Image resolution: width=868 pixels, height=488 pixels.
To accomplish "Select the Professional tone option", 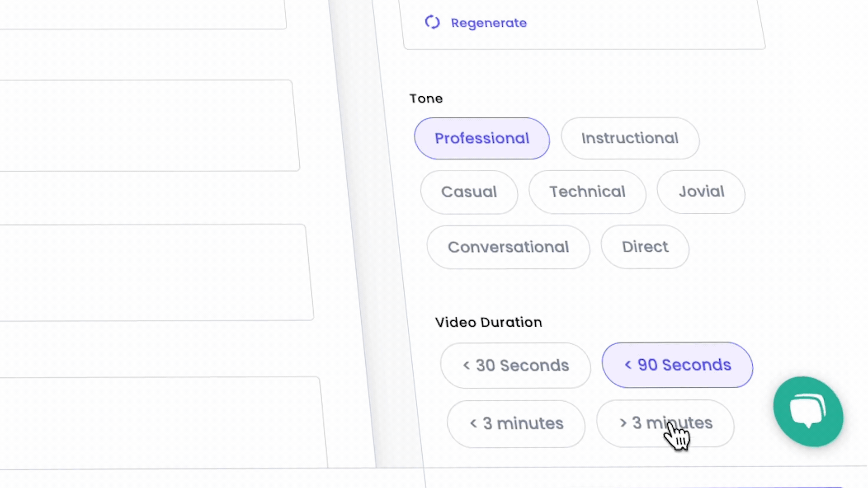I will 481,138.
